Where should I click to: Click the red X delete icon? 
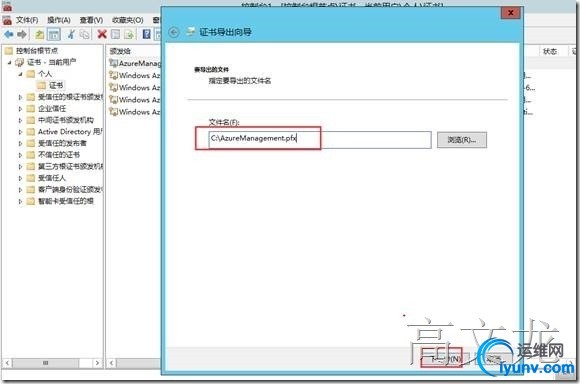coord(102,34)
